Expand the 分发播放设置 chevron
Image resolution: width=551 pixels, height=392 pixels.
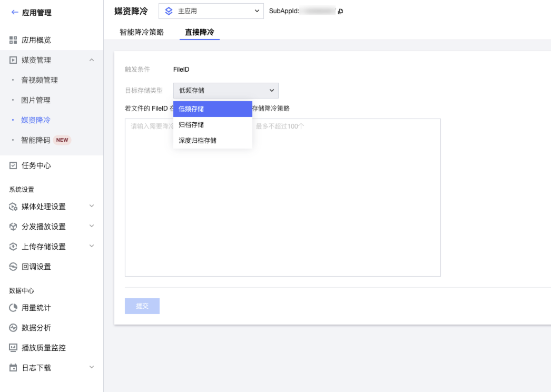92,226
